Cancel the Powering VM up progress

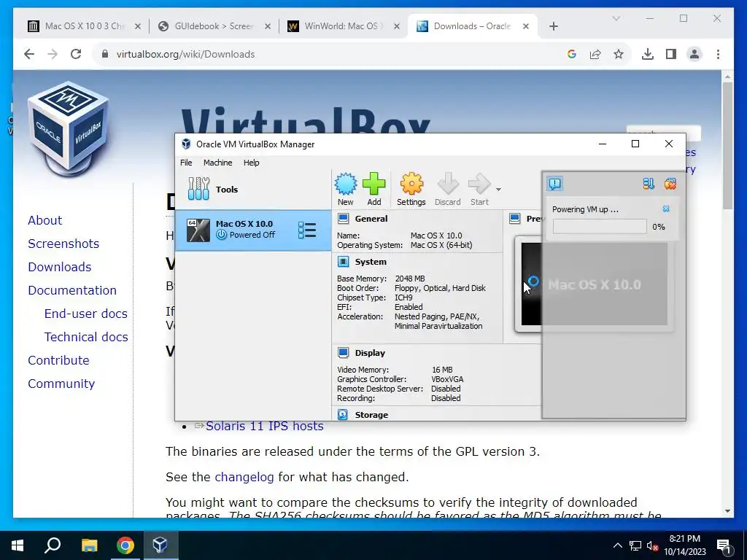pyautogui.click(x=666, y=209)
